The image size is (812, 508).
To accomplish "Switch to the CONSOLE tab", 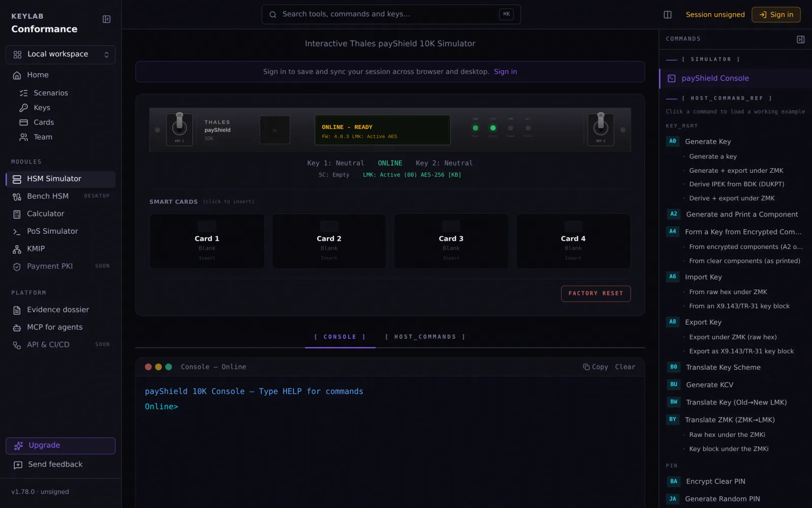I will 340,337.
